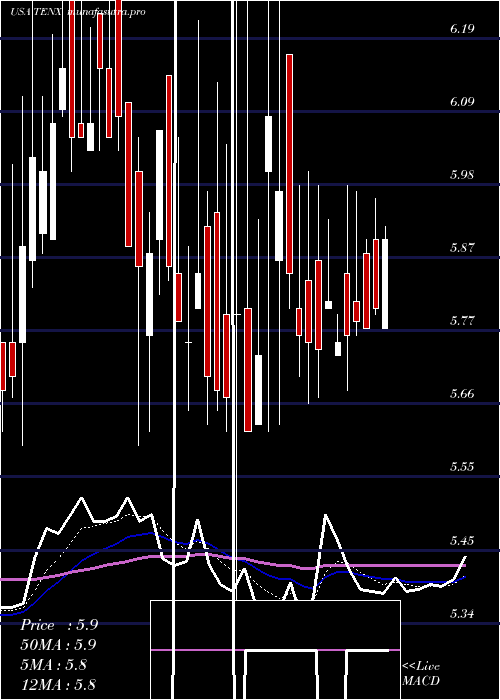Click the last white candlestick on the right
Image resolution: width=500 pixels, height=700 pixels.
(x=385, y=284)
